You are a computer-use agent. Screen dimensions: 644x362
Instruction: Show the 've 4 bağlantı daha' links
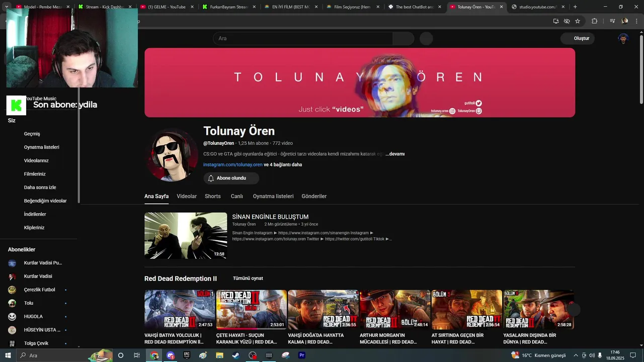click(x=283, y=164)
